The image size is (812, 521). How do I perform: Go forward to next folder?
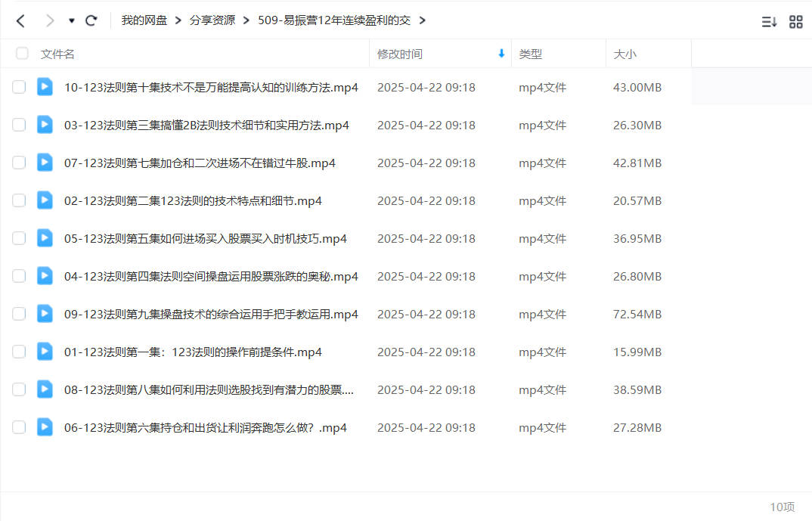click(50, 20)
